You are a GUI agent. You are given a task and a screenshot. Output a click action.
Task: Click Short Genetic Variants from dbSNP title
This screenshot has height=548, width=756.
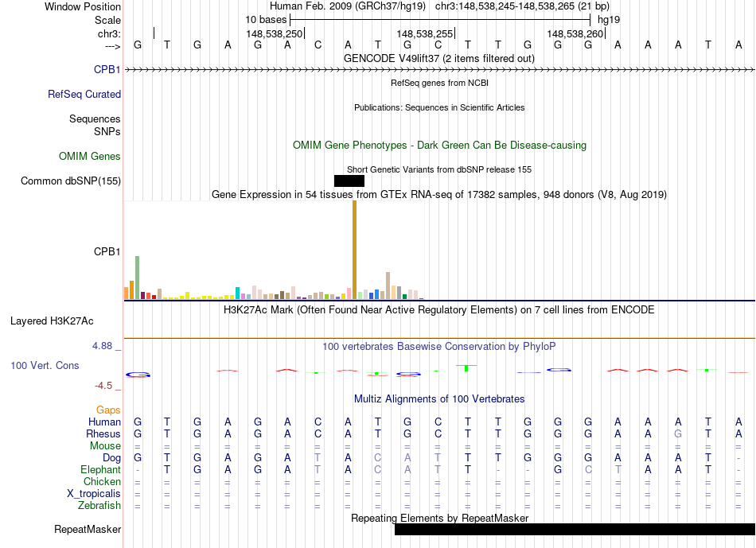439,169
